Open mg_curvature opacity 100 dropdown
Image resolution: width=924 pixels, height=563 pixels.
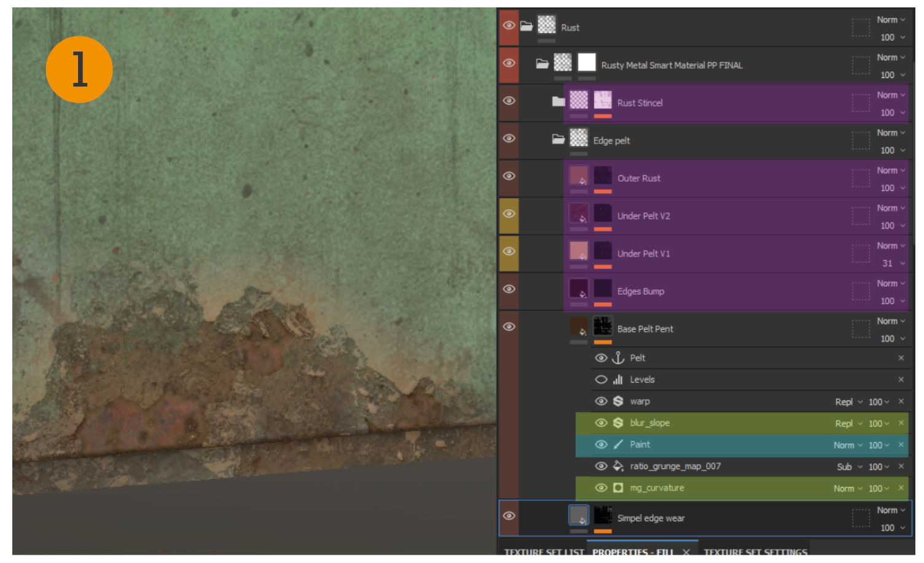tap(879, 489)
